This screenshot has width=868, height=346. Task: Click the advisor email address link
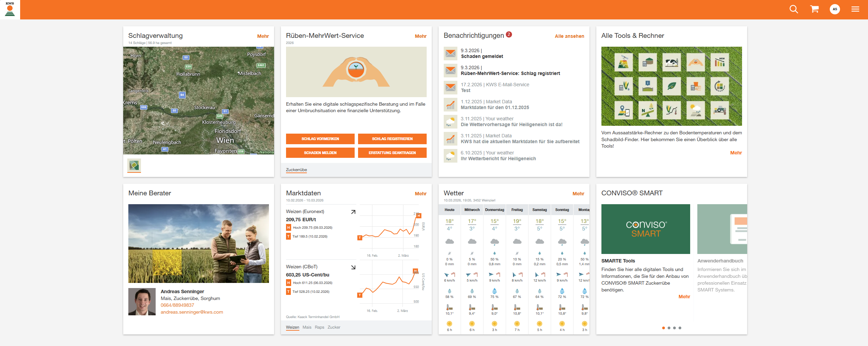(192, 312)
